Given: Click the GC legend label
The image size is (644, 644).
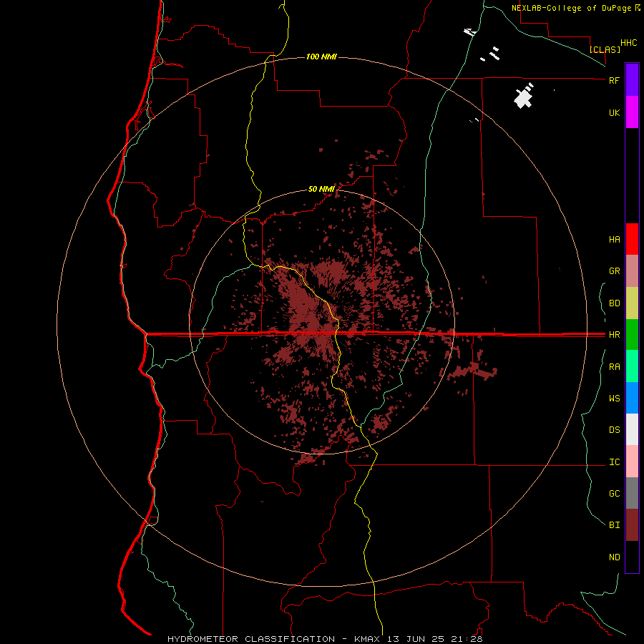Looking at the screenshot, I should [x=614, y=494].
